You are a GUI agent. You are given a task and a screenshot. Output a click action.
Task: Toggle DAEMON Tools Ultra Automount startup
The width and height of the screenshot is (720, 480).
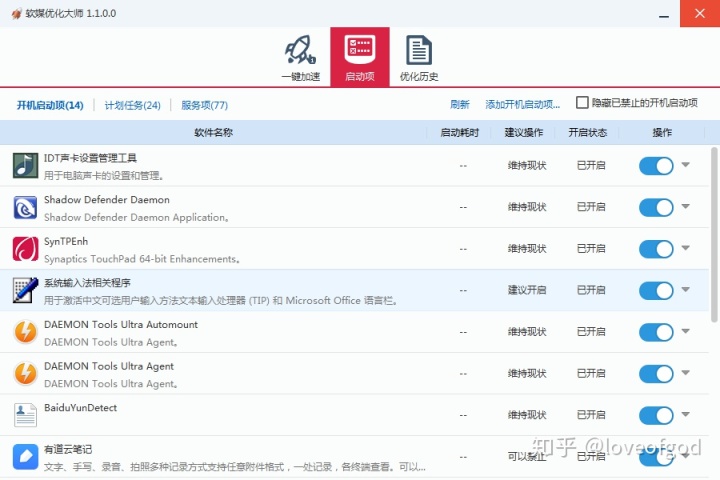pos(656,332)
